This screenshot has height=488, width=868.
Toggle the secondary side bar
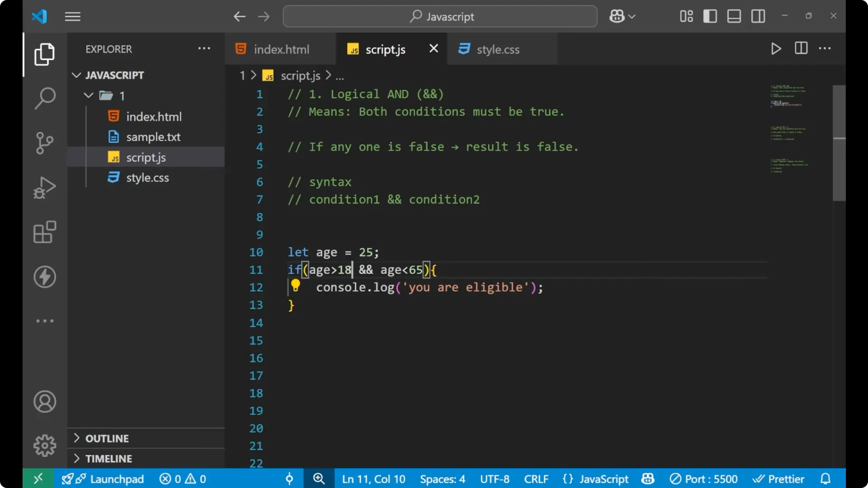pyautogui.click(x=758, y=16)
